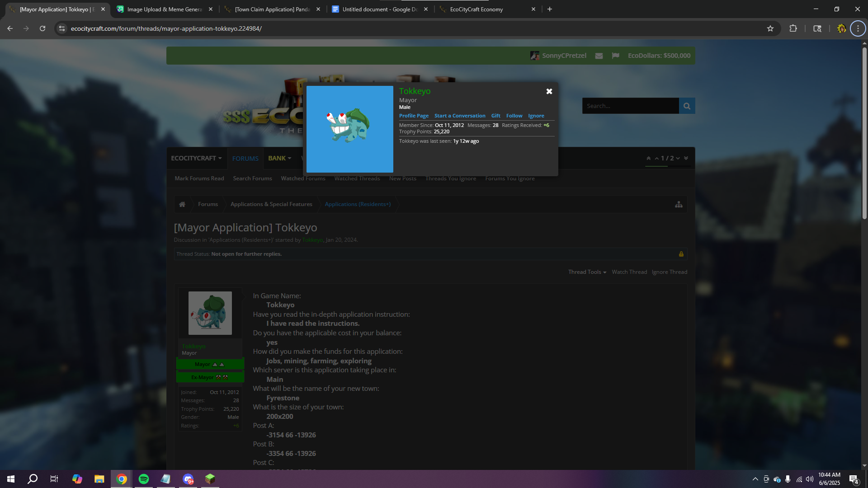Click the Gift link in member card
This screenshot has width=868, height=488.
pos(496,116)
